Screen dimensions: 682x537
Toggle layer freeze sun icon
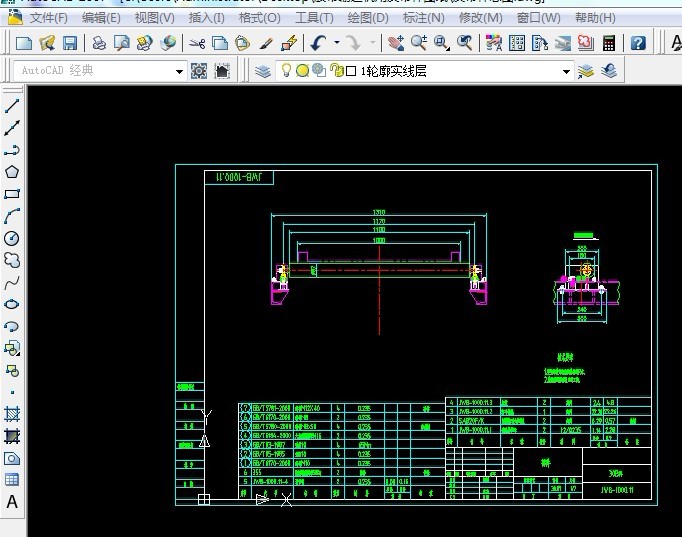pos(302,71)
